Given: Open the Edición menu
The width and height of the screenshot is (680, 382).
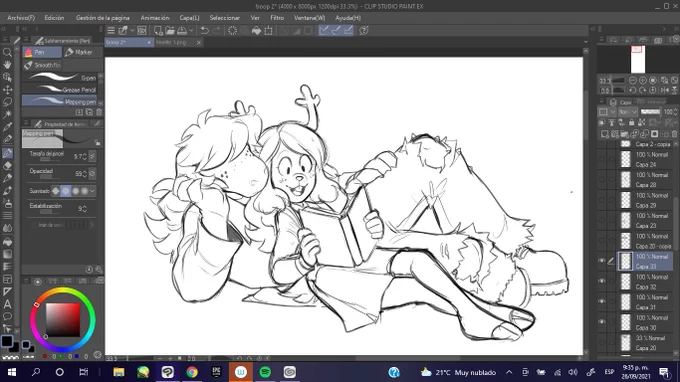Looking at the screenshot, I should [54, 18].
